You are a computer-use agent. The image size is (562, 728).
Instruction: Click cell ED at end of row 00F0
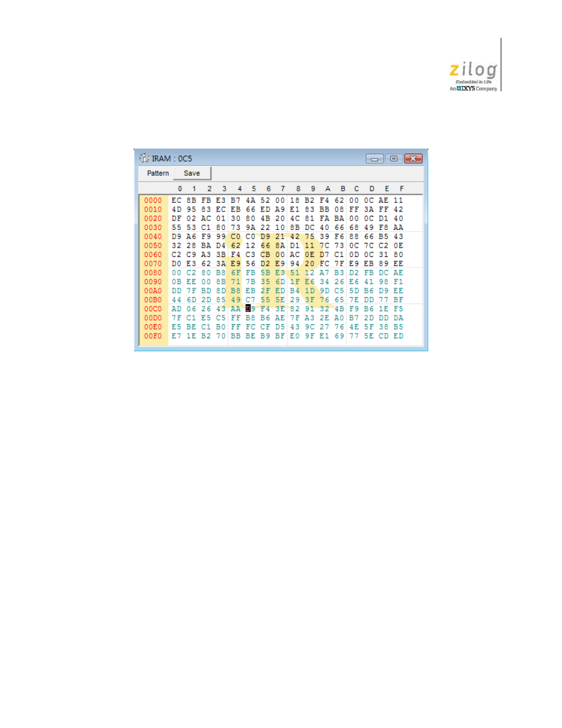coord(398,336)
